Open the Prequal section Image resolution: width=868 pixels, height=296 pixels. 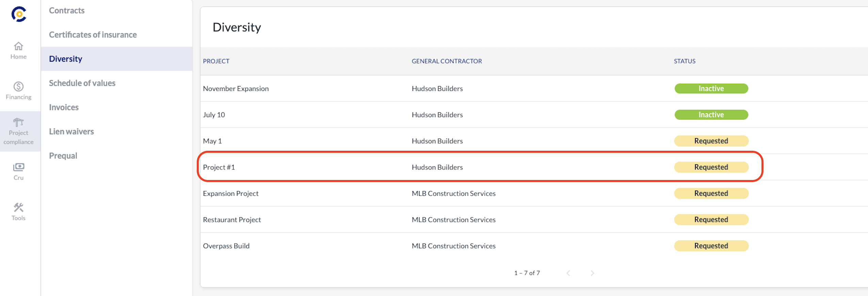[63, 155]
